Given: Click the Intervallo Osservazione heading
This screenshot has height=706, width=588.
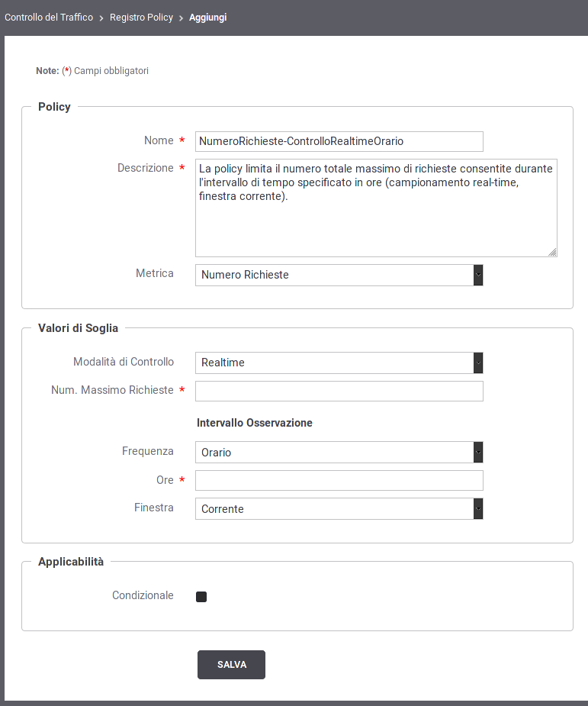Looking at the screenshot, I should pos(255,423).
